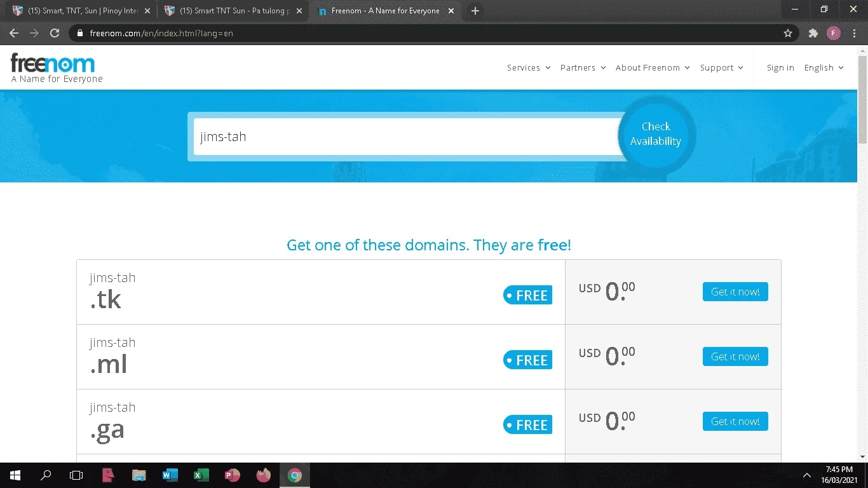
Task: Open the English language dropdown
Action: (824, 67)
